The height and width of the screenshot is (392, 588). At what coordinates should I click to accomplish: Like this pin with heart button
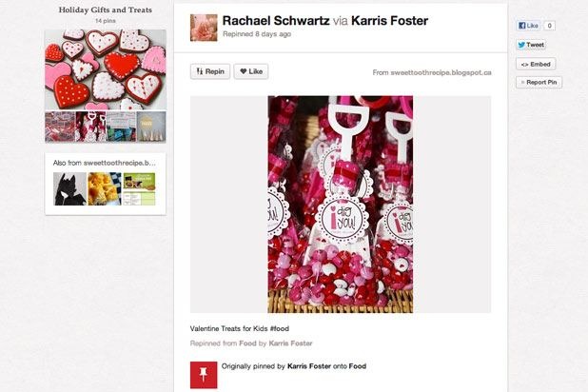click(251, 71)
